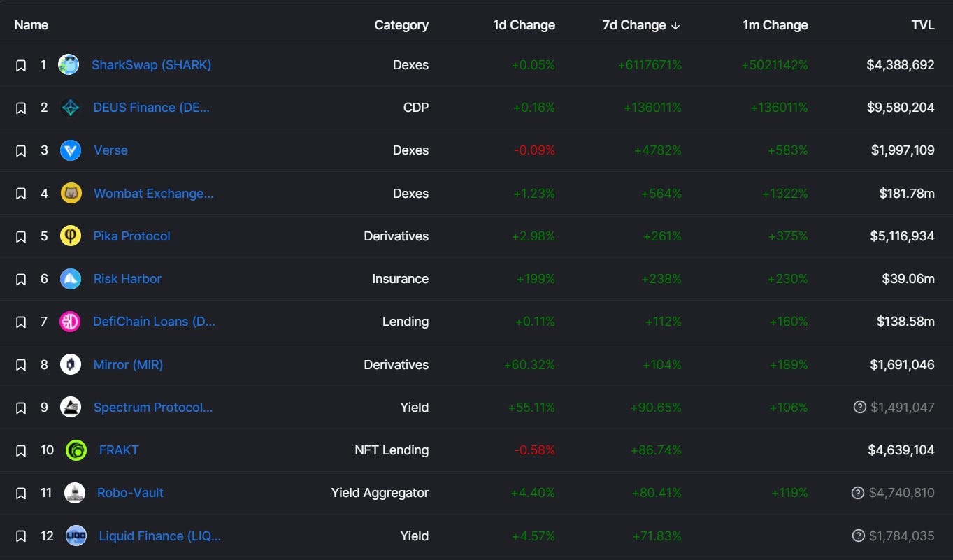Image resolution: width=953 pixels, height=560 pixels.
Task: Click the FRAKT green logo icon
Action: (x=76, y=450)
